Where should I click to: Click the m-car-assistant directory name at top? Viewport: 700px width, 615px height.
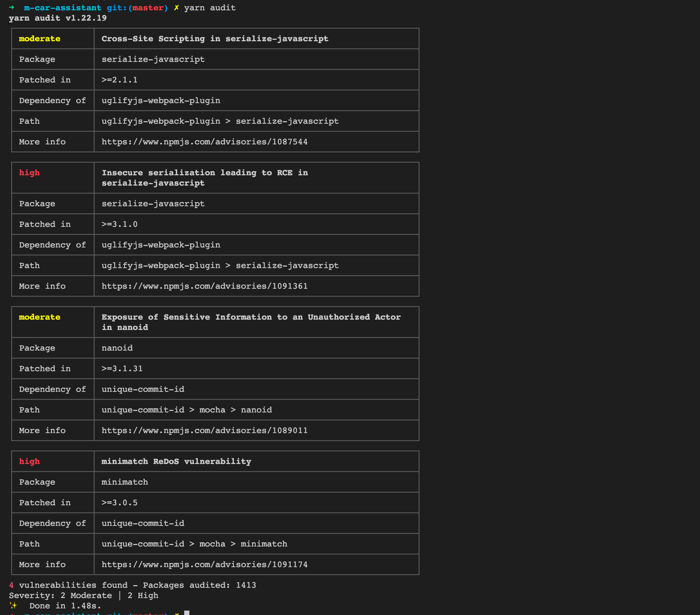pos(63,8)
